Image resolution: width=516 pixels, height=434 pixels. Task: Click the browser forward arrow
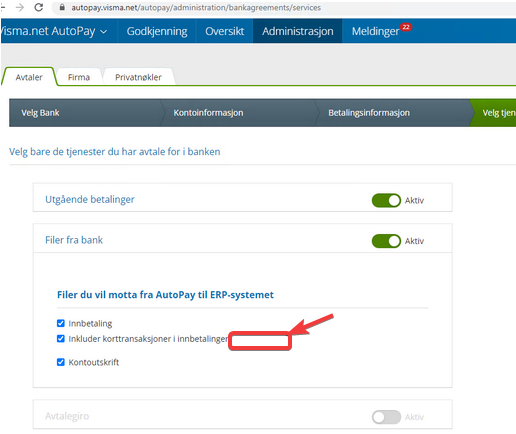[20, 7]
